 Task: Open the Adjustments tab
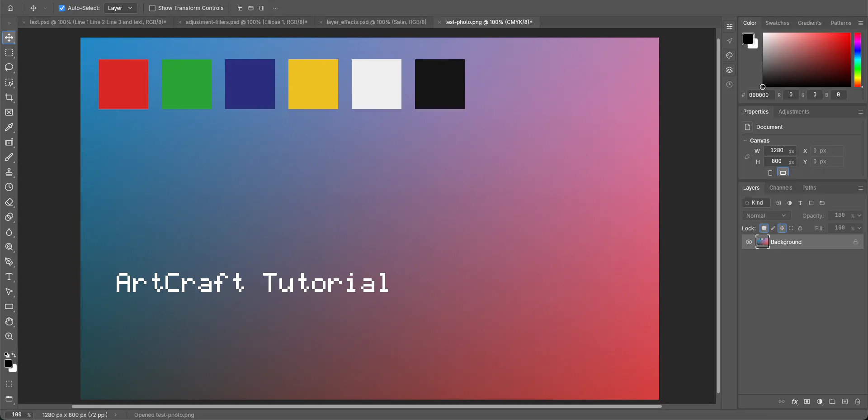(793, 112)
